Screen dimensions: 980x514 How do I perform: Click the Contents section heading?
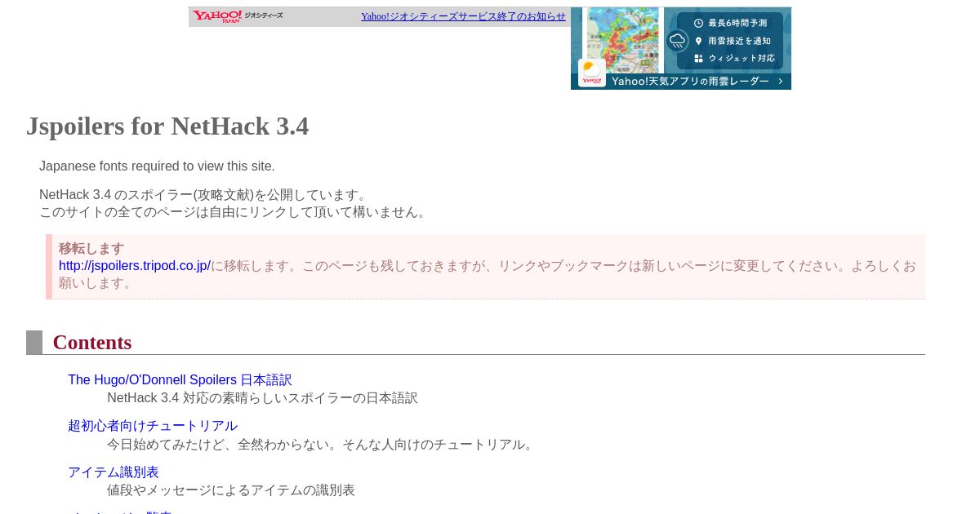point(92,343)
